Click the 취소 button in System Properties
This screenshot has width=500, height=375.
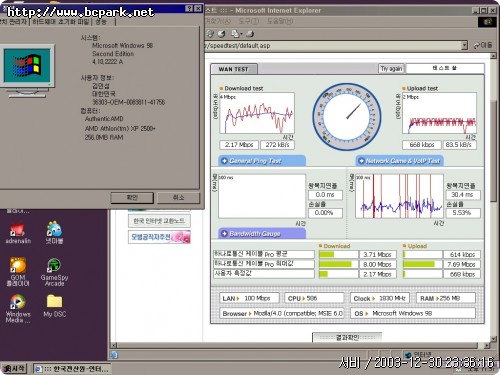pos(178,198)
